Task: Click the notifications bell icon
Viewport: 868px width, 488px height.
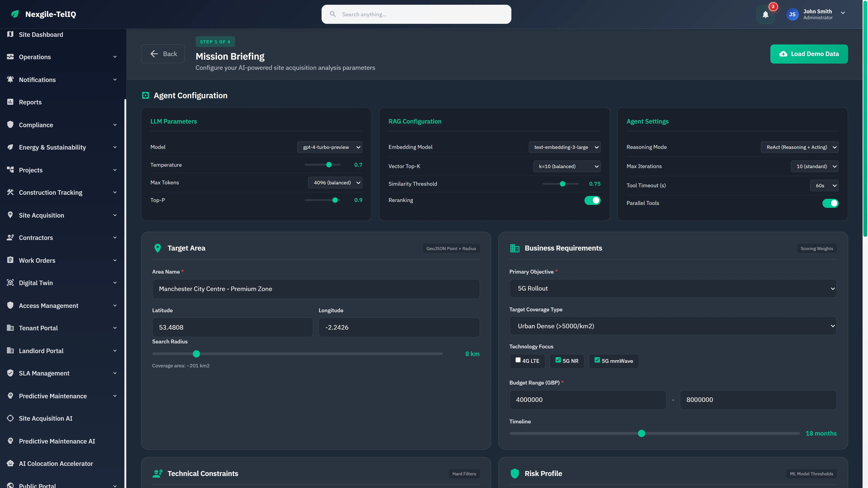Action: (x=766, y=14)
